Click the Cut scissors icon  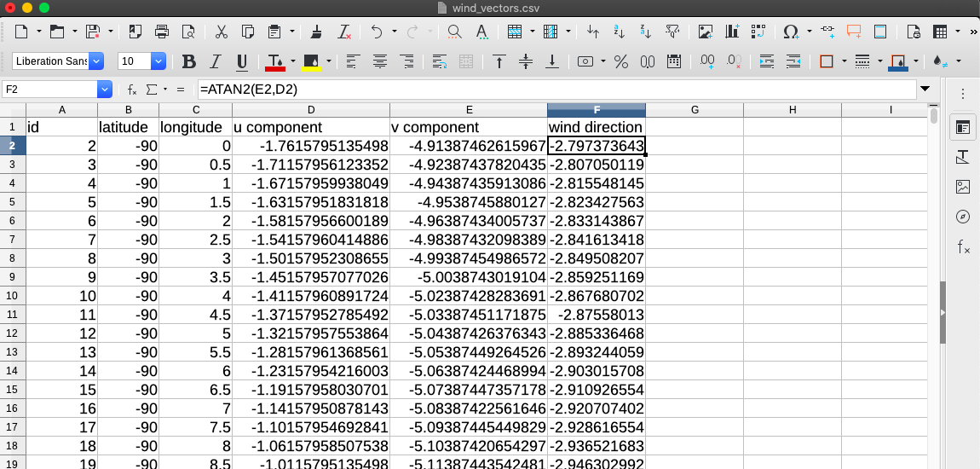coord(221,32)
